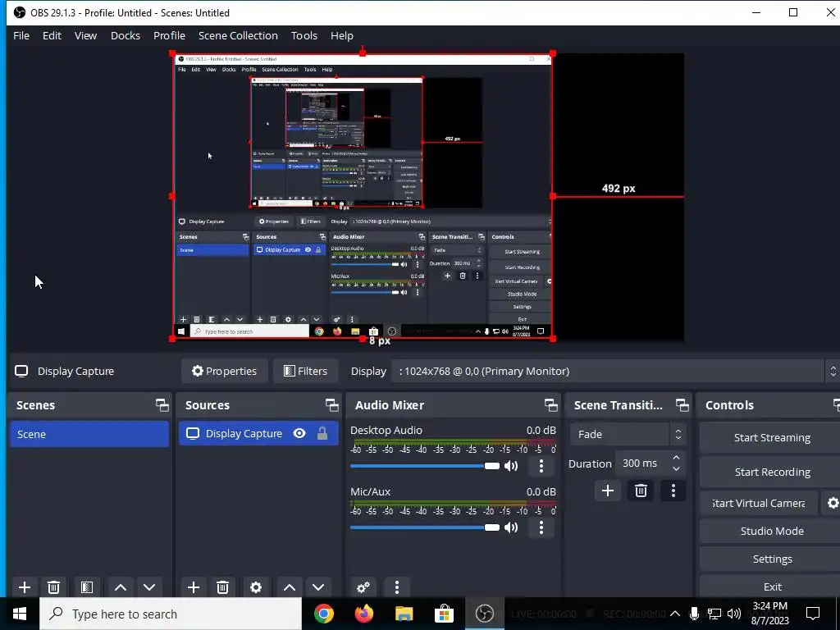The image size is (840, 630).
Task: Select Display Capture source row
Action: click(x=258, y=433)
